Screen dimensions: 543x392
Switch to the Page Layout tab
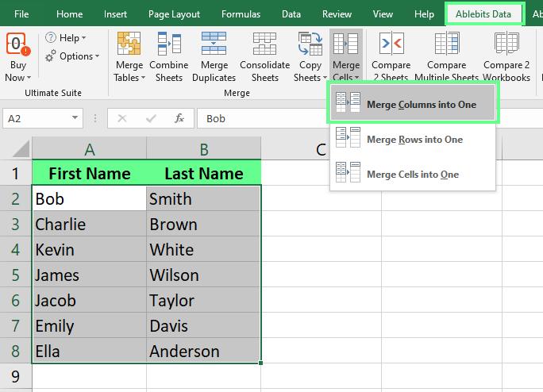pos(174,14)
